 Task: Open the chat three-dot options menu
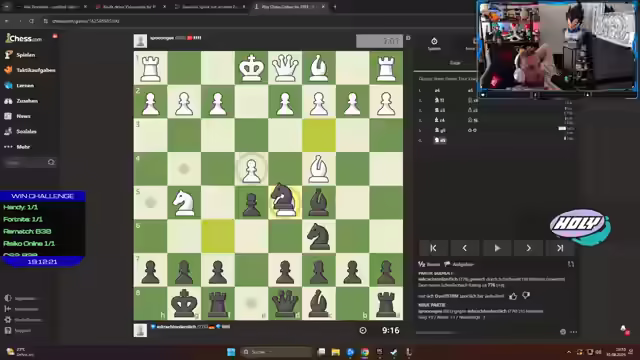click(573, 332)
